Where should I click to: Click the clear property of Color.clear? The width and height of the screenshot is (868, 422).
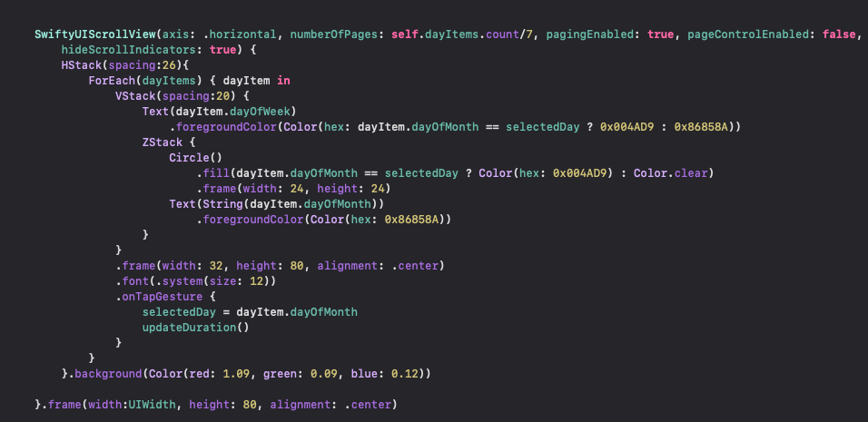[691, 173]
